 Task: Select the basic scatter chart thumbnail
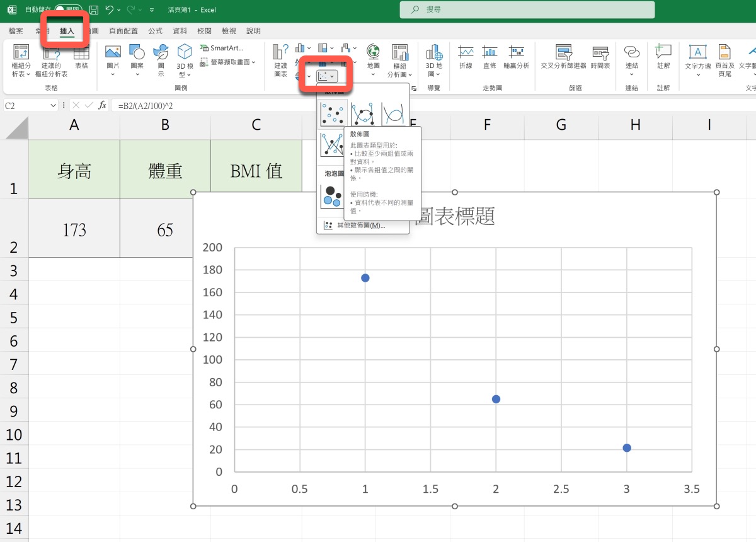(x=332, y=113)
